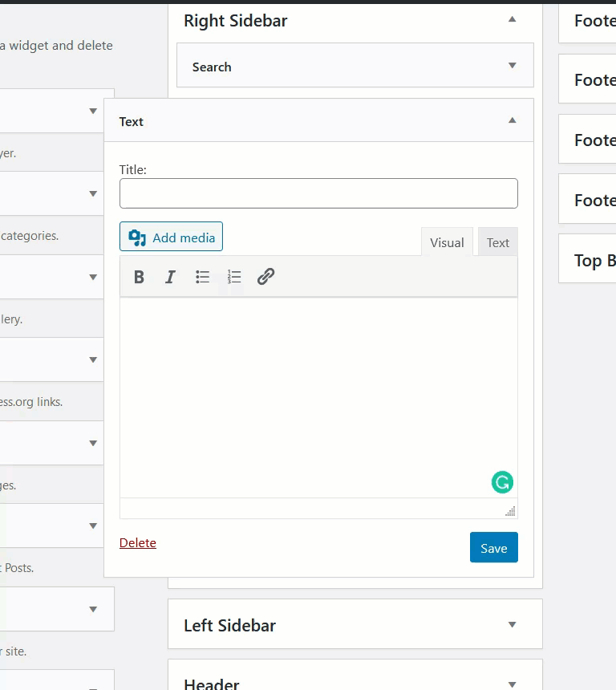
Task: Click the editor resize handle
Action: (511, 511)
